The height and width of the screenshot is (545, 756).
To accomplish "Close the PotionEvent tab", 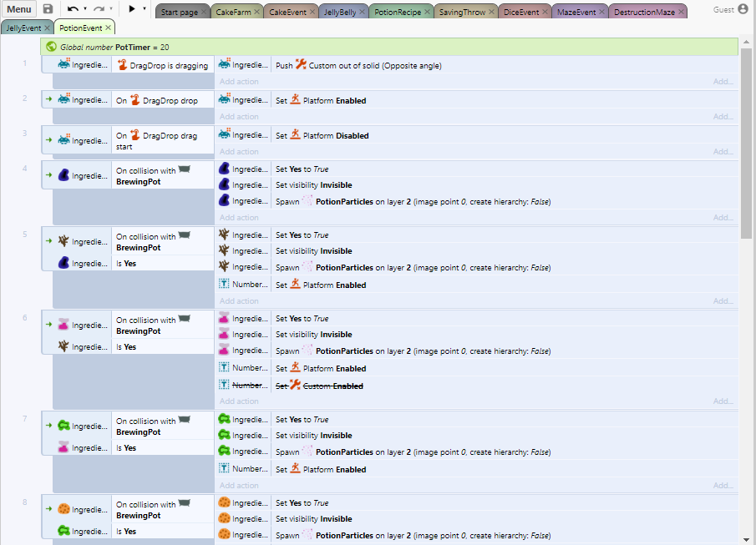I will (x=109, y=28).
